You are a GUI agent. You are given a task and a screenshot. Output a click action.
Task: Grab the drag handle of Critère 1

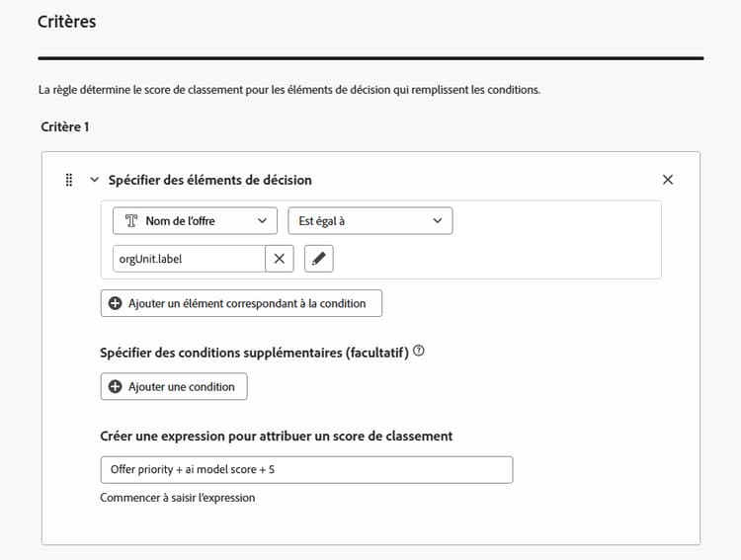(69, 180)
